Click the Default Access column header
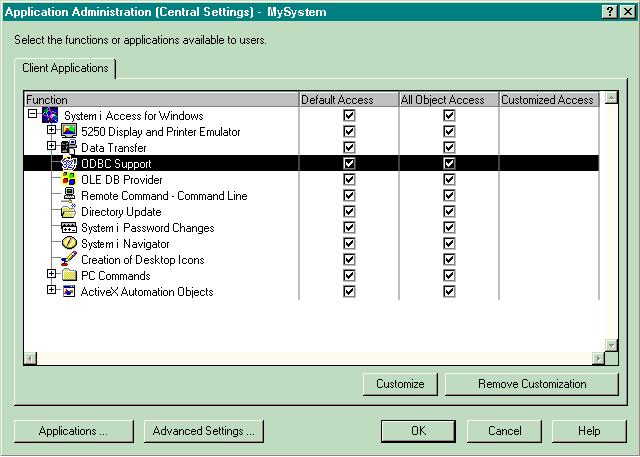The image size is (640, 457). tap(349, 100)
